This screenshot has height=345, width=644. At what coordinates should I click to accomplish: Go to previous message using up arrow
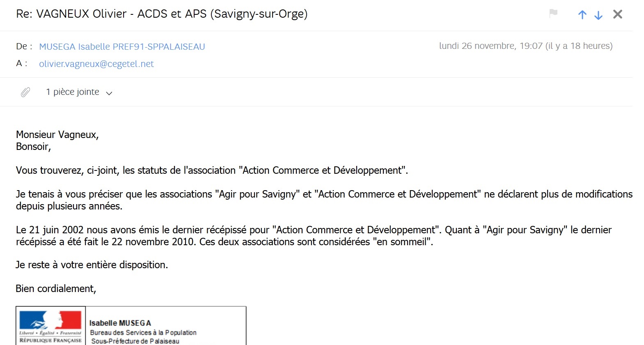[582, 15]
